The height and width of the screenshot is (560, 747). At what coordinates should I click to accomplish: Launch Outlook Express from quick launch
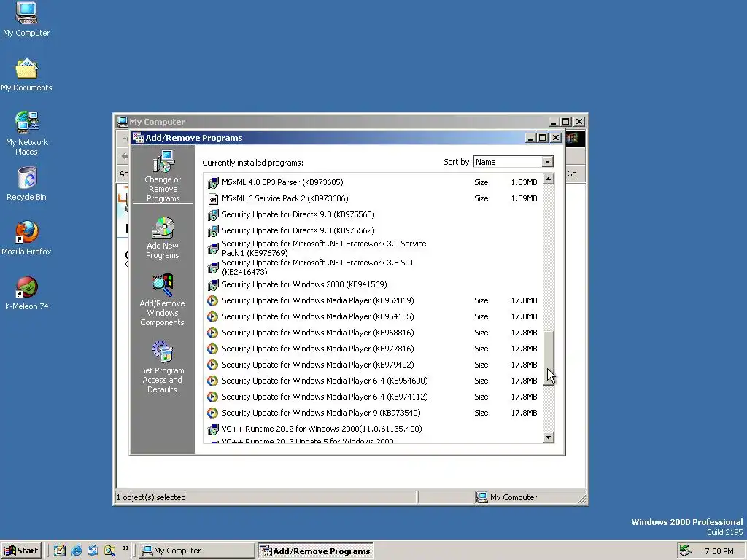click(x=93, y=551)
